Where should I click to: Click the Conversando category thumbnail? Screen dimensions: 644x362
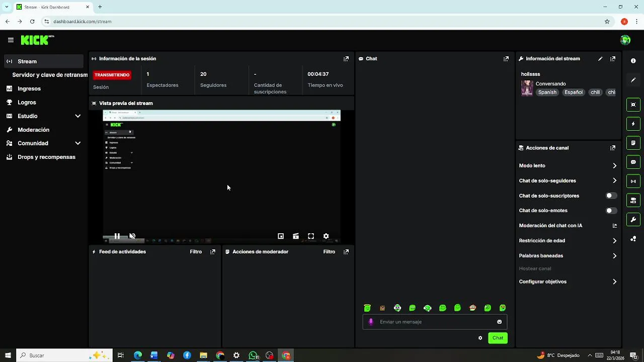527,88
